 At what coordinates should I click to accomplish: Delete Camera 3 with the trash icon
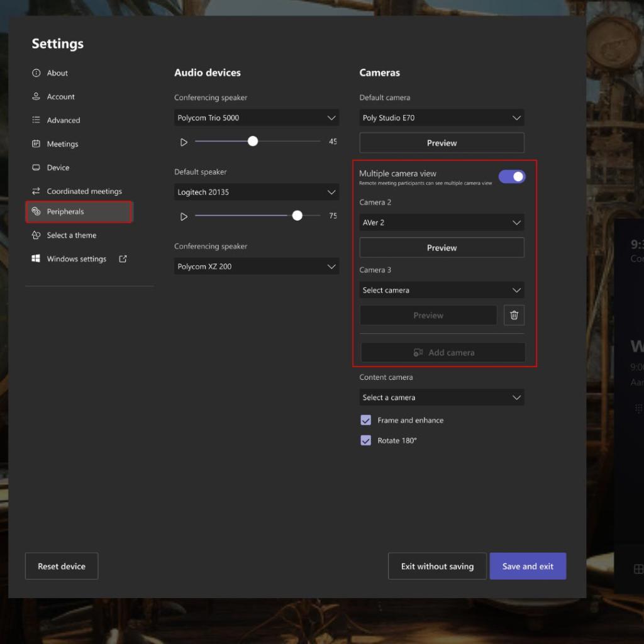coord(514,315)
